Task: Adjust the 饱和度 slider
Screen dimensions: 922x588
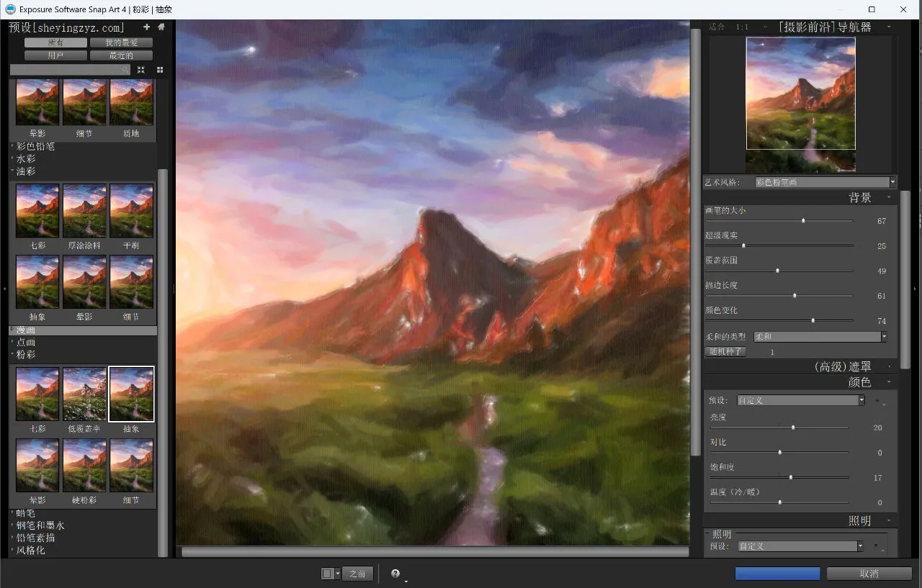Action: pos(779,477)
